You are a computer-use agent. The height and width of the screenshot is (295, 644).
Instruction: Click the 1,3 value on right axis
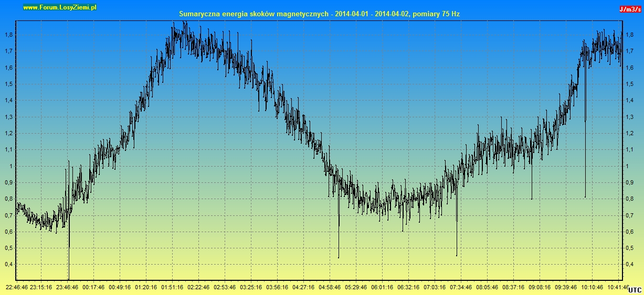tap(629, 117)
